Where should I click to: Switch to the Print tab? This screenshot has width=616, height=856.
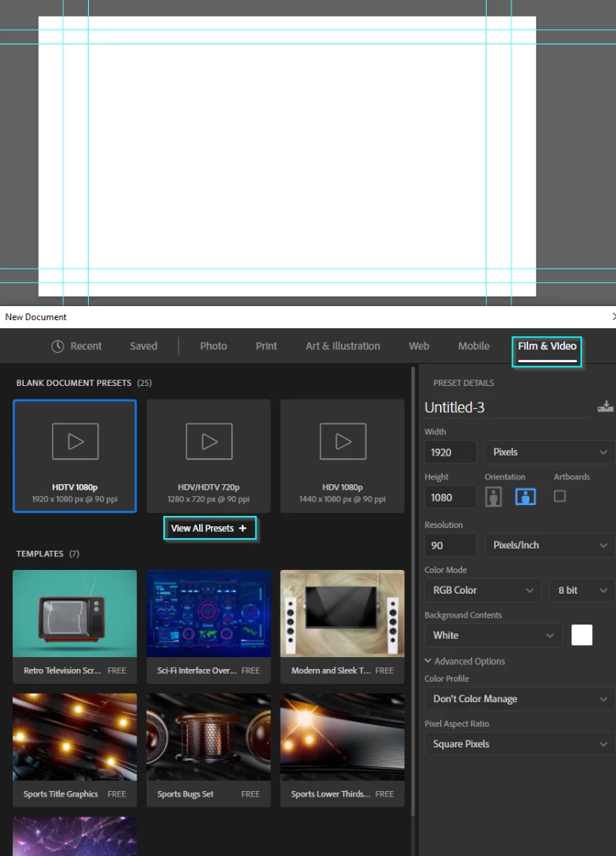266,346
